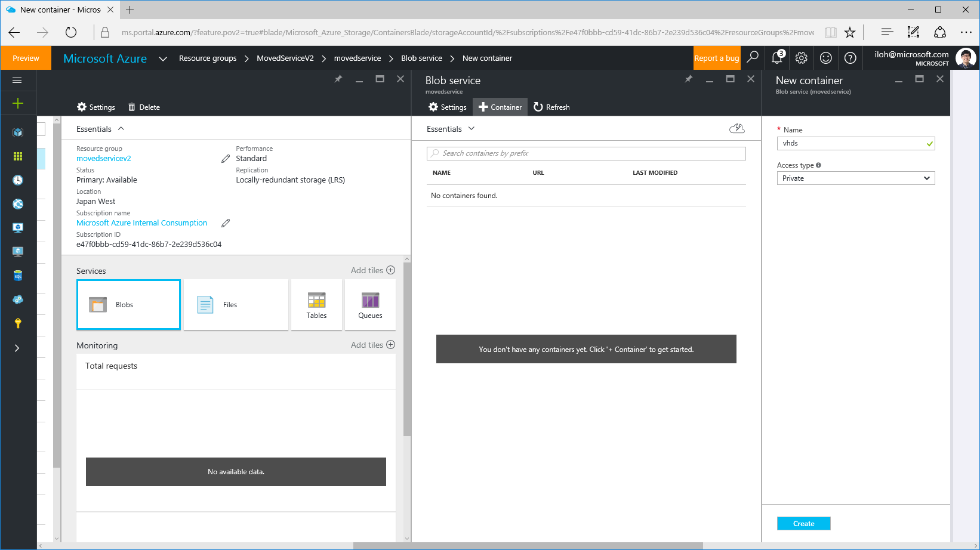Click the browser Back arrow
Viewport: 980px width, 550px height.
(x=15, y=32)
